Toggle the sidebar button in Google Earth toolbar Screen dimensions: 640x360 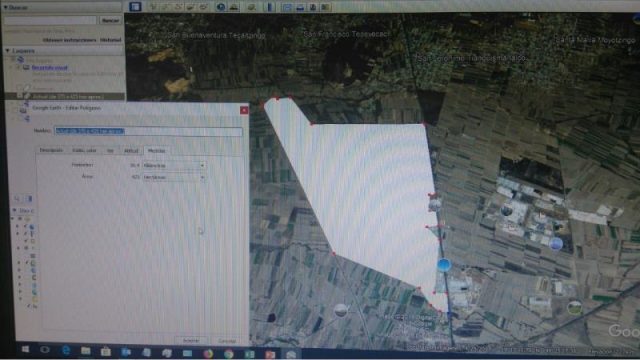tap(135, 7)
